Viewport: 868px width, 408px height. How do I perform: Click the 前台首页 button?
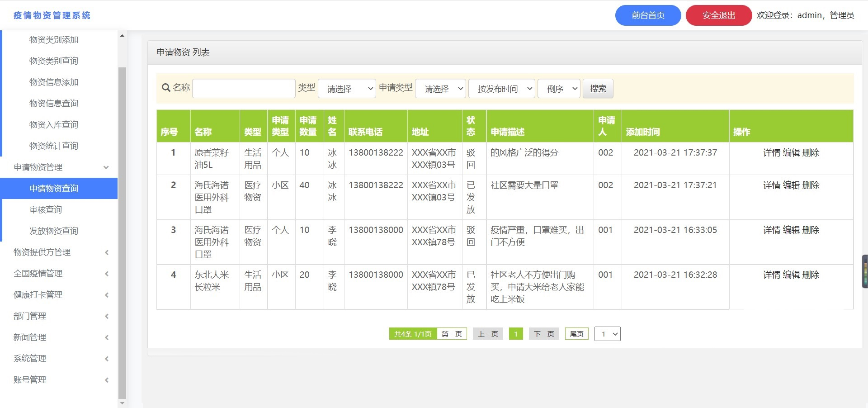point(648,15)
